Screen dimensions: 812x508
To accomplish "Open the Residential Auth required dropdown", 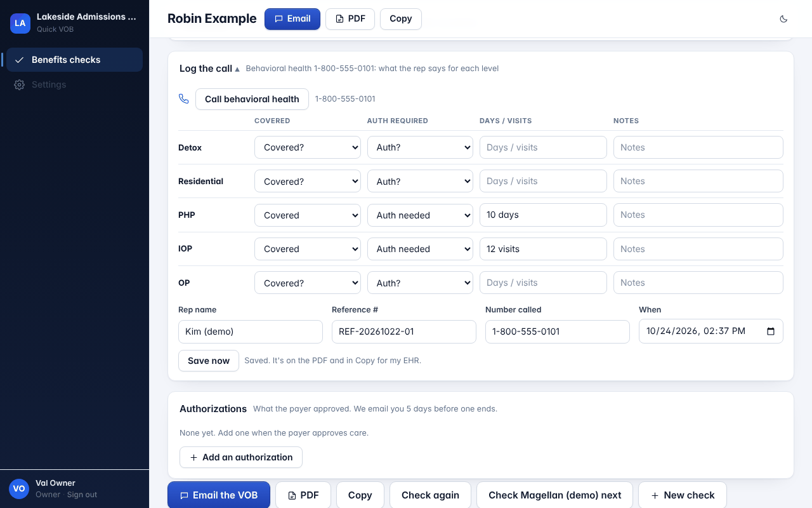I will pos(420,182).
